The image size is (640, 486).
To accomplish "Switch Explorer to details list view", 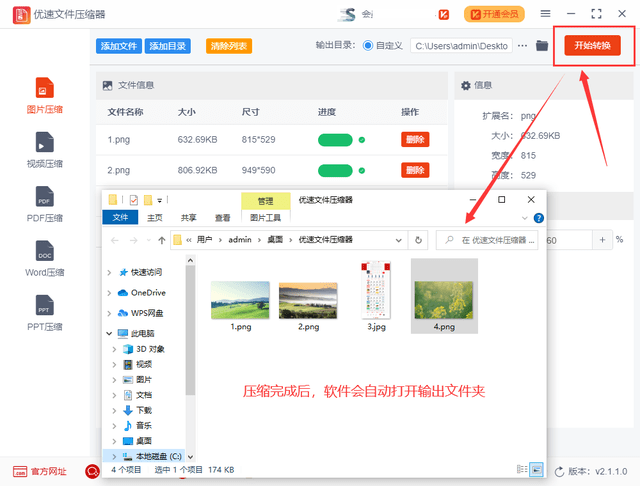I will click(x=522, y=469).
